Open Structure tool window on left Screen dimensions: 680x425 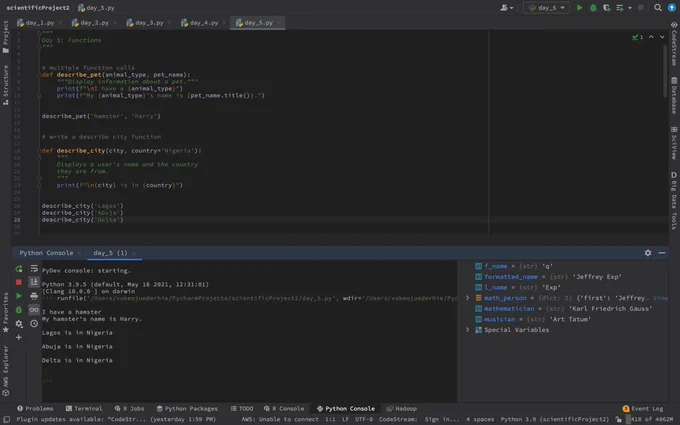(6, 85)
